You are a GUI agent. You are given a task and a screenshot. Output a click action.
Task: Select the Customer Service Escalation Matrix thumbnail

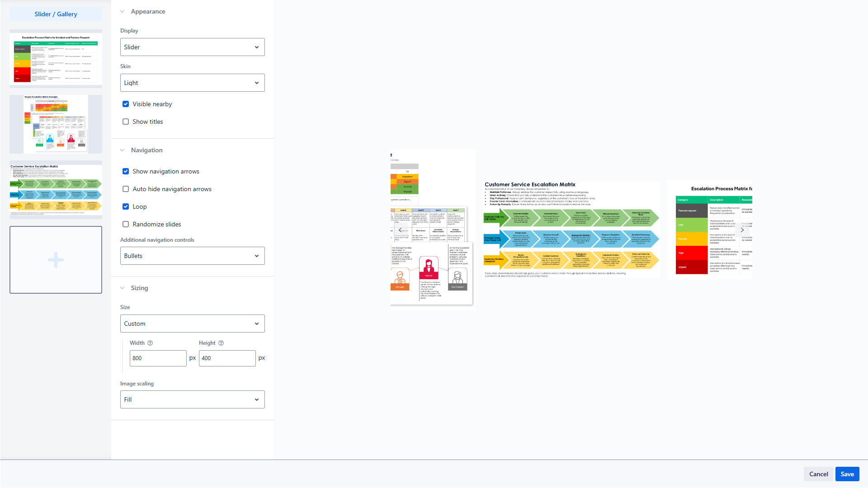pos(56,189)
